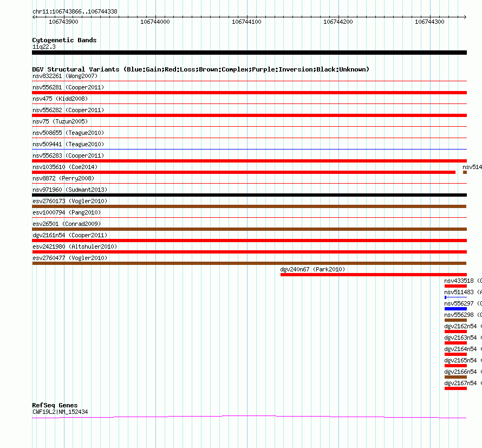
Task: Select the dgv240n67 (Park2010) red bar
Action: tap(374, 275)
